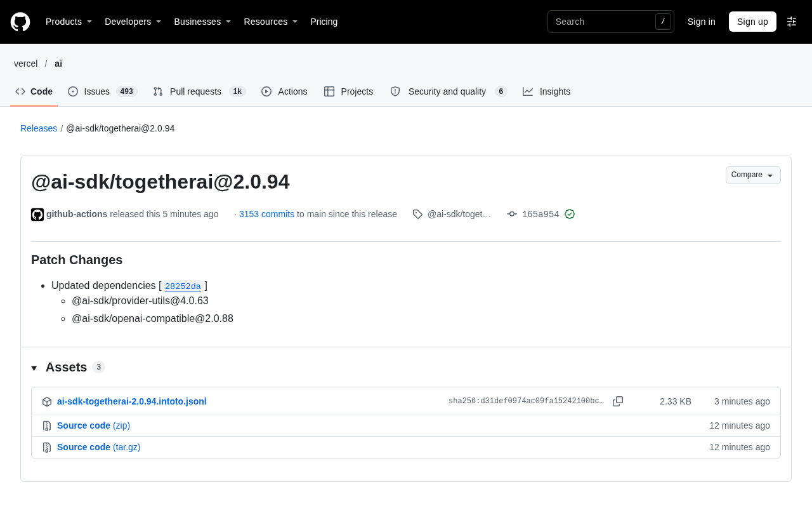This screenshot has width=812, height=508.
Task: Click the "@ai-sdk/provider-utils@4.0.63" list item
Action: 140,301
